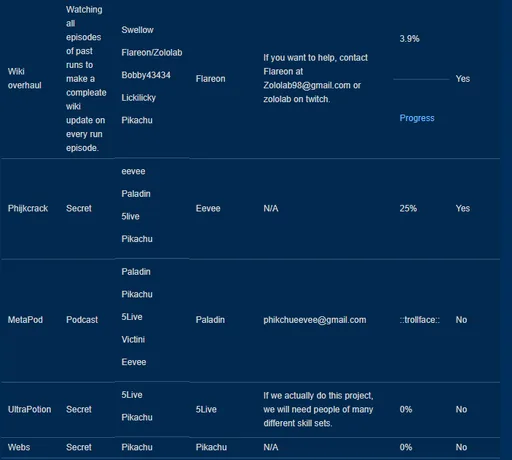512x460 pixels.
Task: Click Flareon/Zololab in member list
Action: (x=152, y=53)
